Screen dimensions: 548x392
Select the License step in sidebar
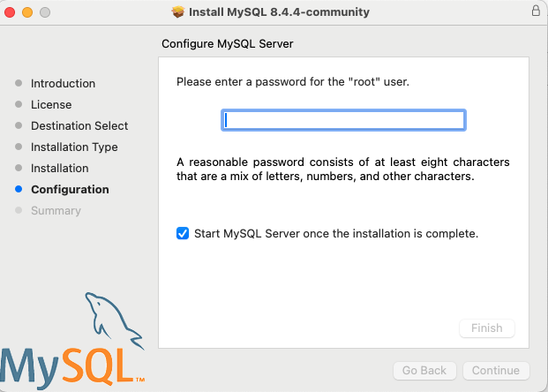[x=51, y=105]
